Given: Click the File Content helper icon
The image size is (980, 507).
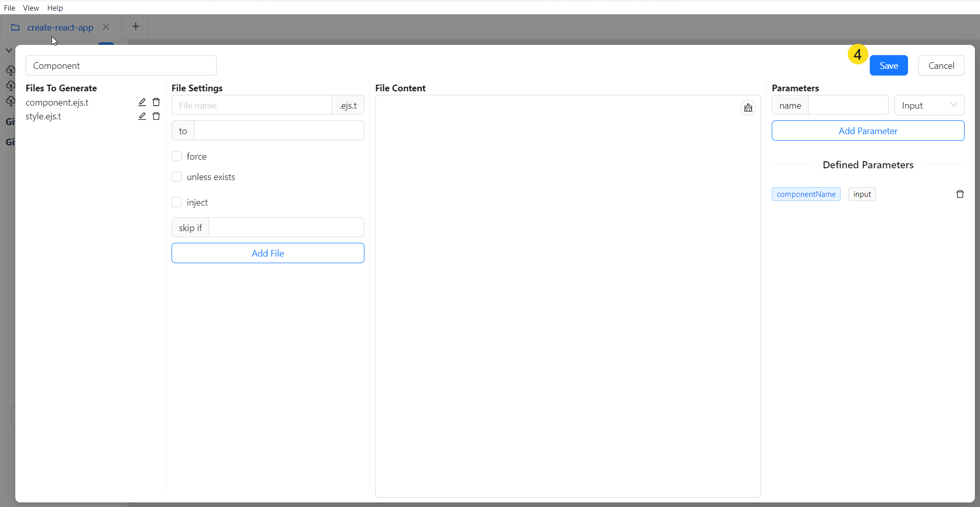Looking at the screenshot, I should point(748,108).
